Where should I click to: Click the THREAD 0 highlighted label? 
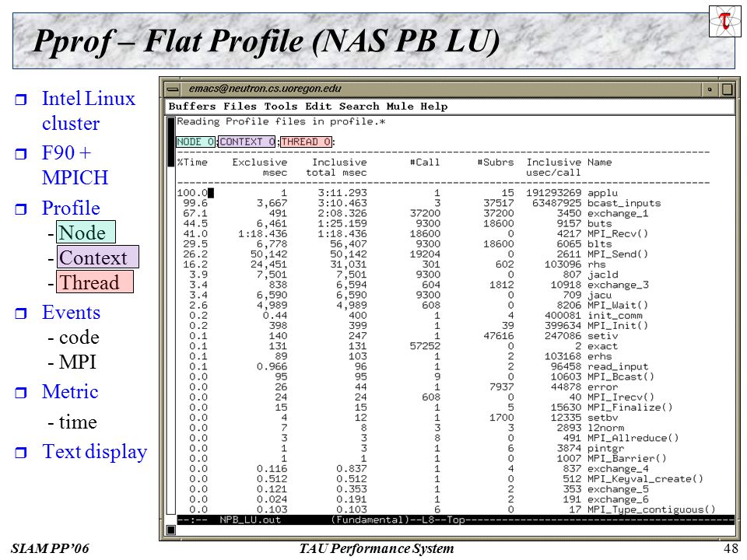306,142
